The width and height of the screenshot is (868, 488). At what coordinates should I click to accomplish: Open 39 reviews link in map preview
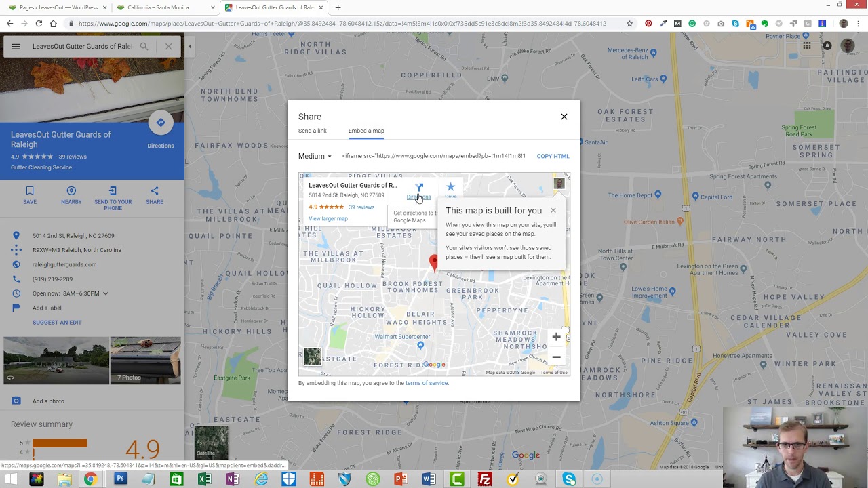(361, 207)
